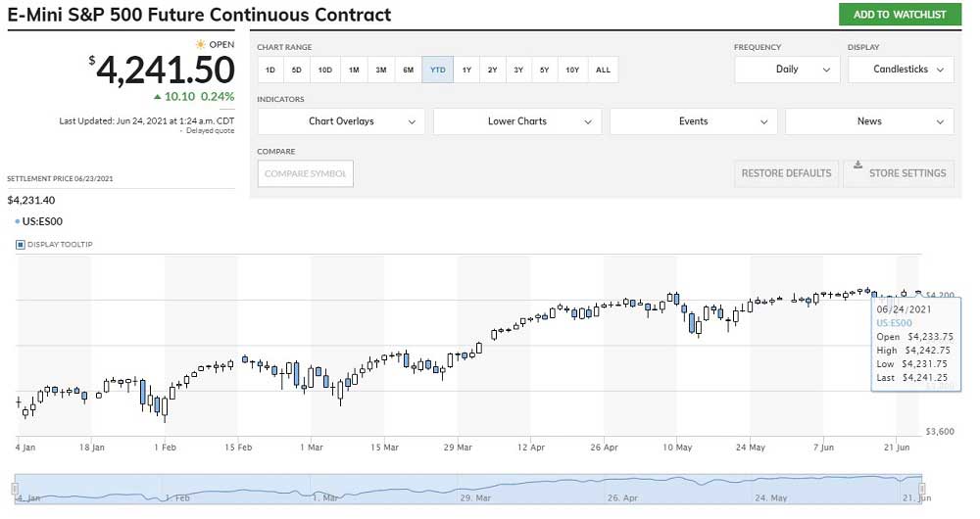Viewport: 980px width, 519px height.
Task: Select the ALL chart range
Action: pos(603,70)
